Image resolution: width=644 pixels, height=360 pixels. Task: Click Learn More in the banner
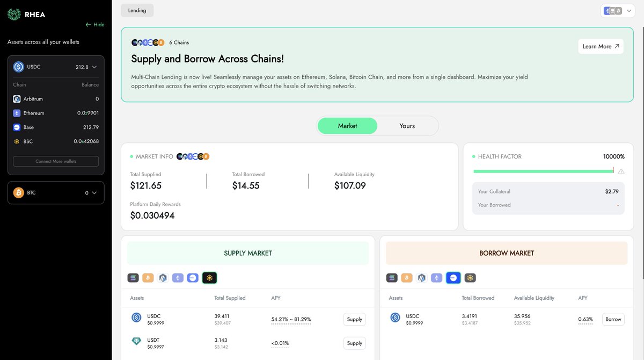[x=601, y=46]
